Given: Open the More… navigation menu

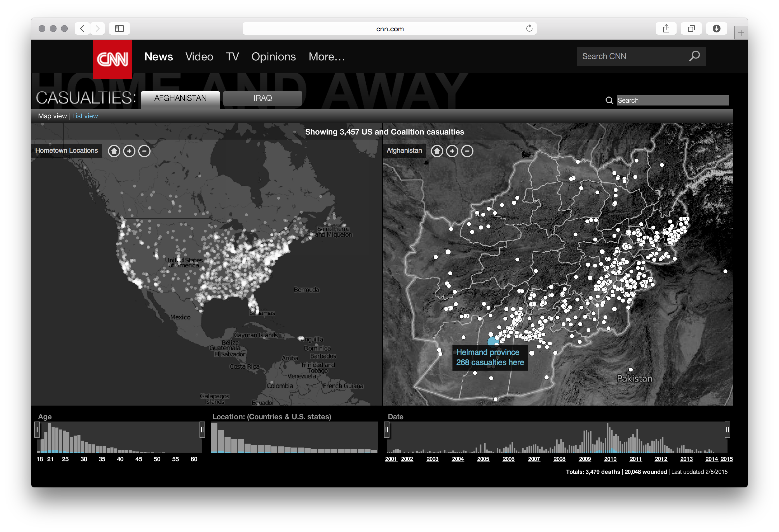Looking at the screenshot, I should click(327, 57).
